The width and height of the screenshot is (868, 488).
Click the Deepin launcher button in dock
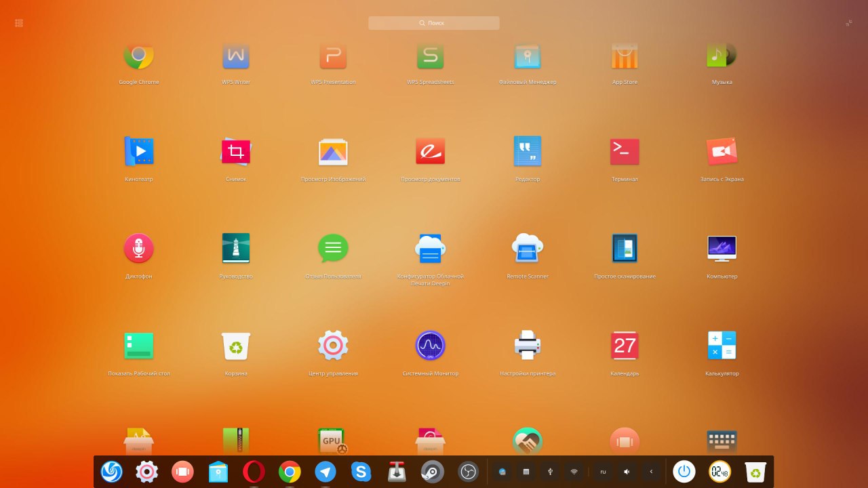point(111,472)
